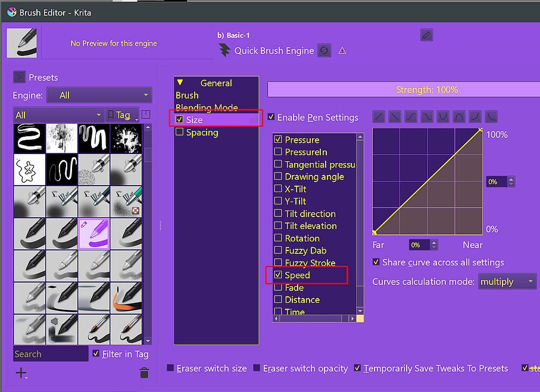
Task: Uncheck Share curve across all settings
Action: pos(376,262)
